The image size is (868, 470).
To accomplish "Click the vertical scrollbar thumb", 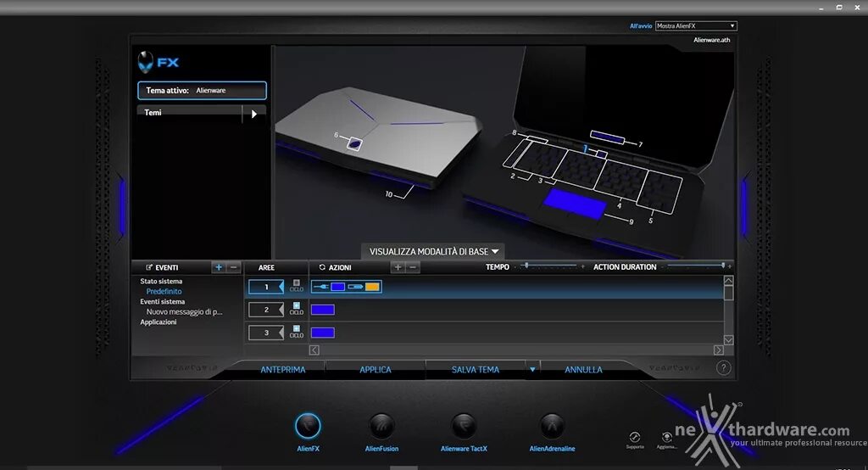I will tap(728, 293).
